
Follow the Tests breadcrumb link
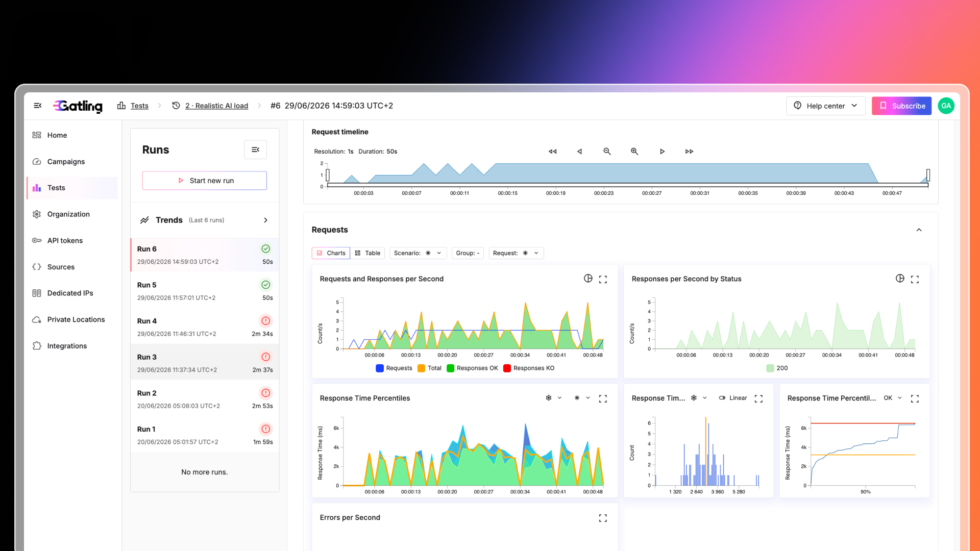(139, 106)
